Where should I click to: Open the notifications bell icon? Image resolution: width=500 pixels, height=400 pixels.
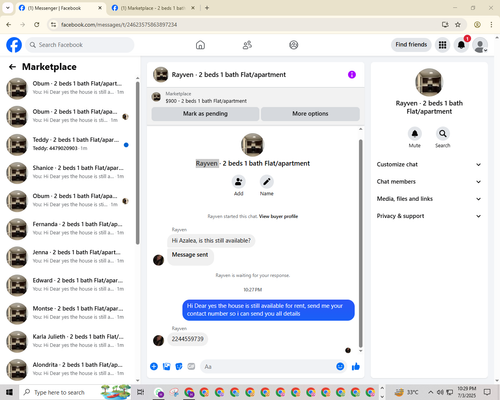[461, 45]
